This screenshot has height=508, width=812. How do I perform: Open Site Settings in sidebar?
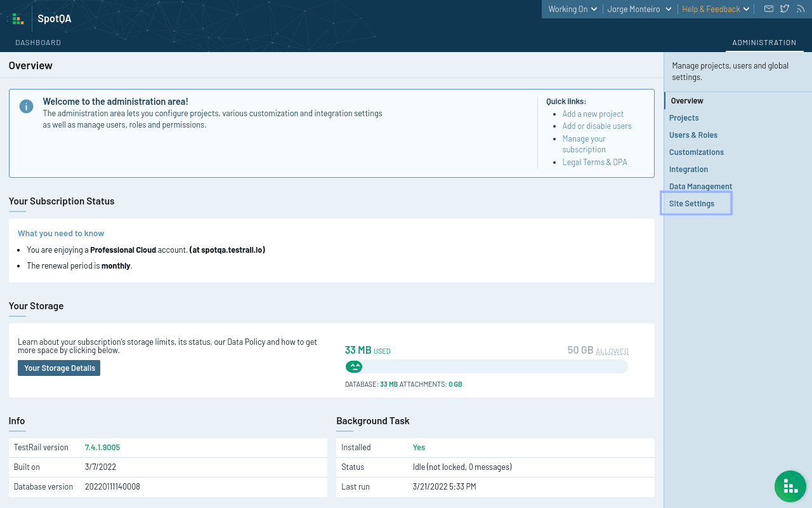pos(691,204)
